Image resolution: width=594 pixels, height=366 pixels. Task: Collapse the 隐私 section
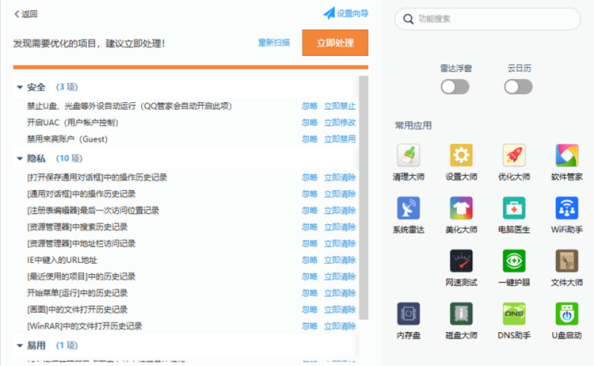pyautogui.click(x=20, y=158)
